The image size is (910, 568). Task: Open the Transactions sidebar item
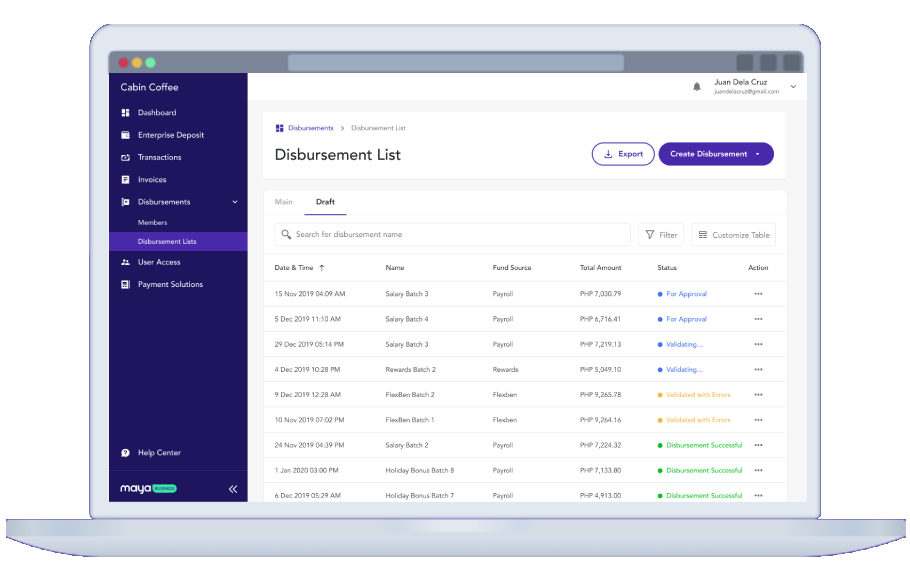[x=160, y=157]
